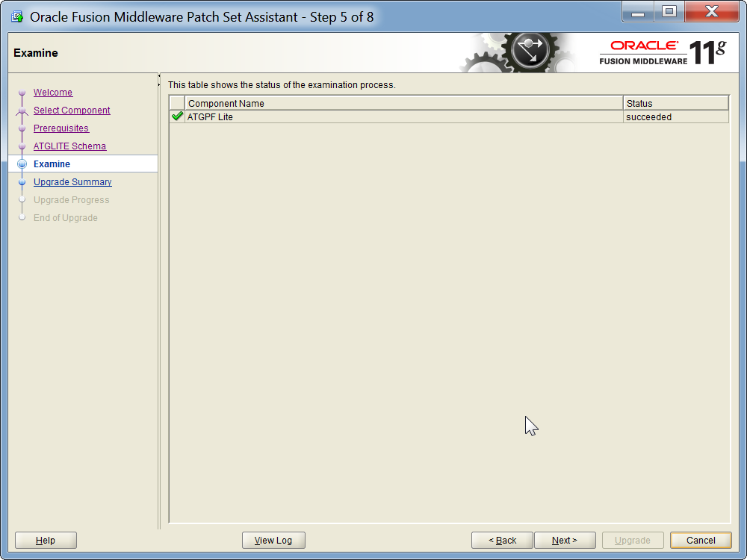
Task: Cancel the Patch Set Assistant
Action: point(701,540)
